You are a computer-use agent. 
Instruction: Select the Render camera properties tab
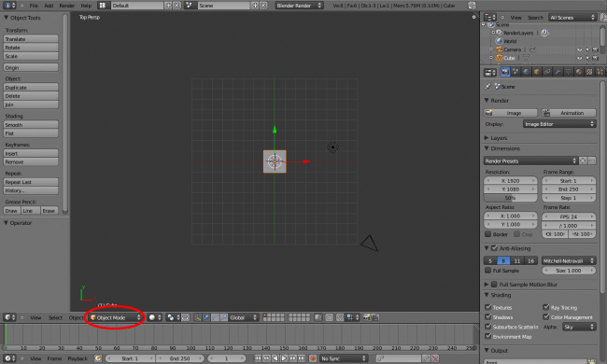(505, 72)
